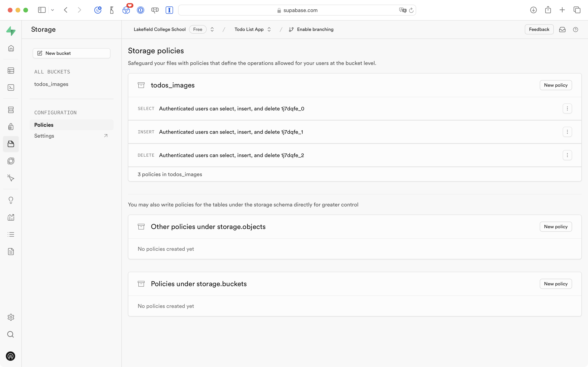Screen dimensions: 588x367
Task: Expand the organization switcher chevrons
Action: coord(212,29)
